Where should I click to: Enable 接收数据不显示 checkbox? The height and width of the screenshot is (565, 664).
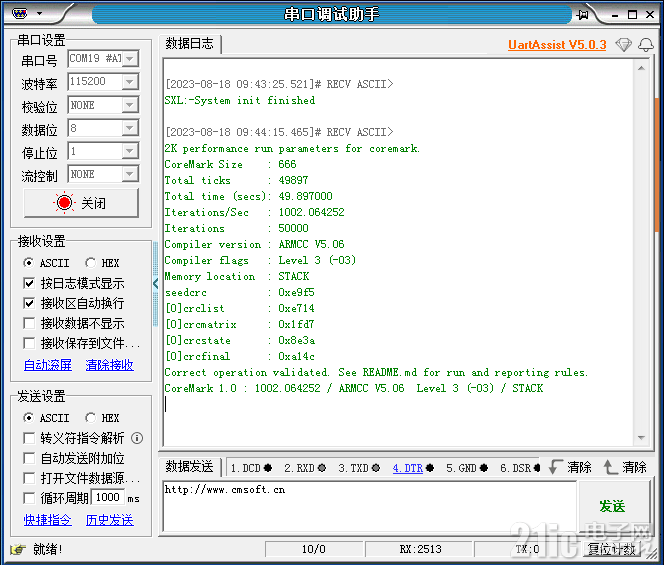[29, 324]
